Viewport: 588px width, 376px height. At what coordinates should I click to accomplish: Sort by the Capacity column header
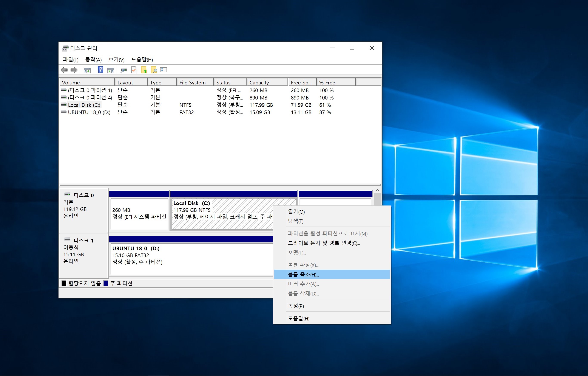(x=268, y=82)
